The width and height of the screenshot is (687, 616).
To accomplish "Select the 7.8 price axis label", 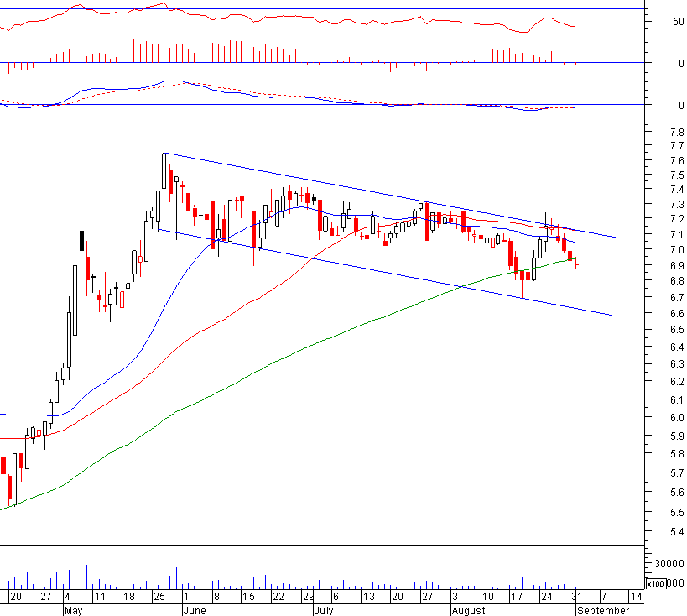I will [x=677, y=132].
